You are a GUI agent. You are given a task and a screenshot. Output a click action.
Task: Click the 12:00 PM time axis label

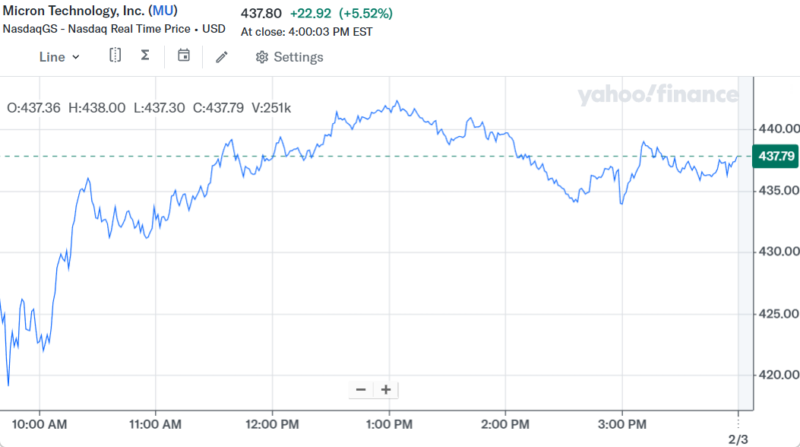coord(273,423)
